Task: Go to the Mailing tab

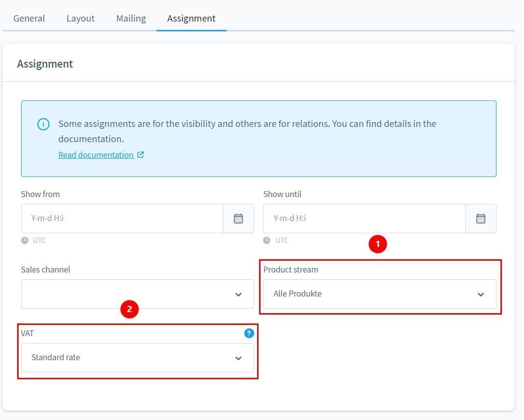Action: (x=131, y=18)
